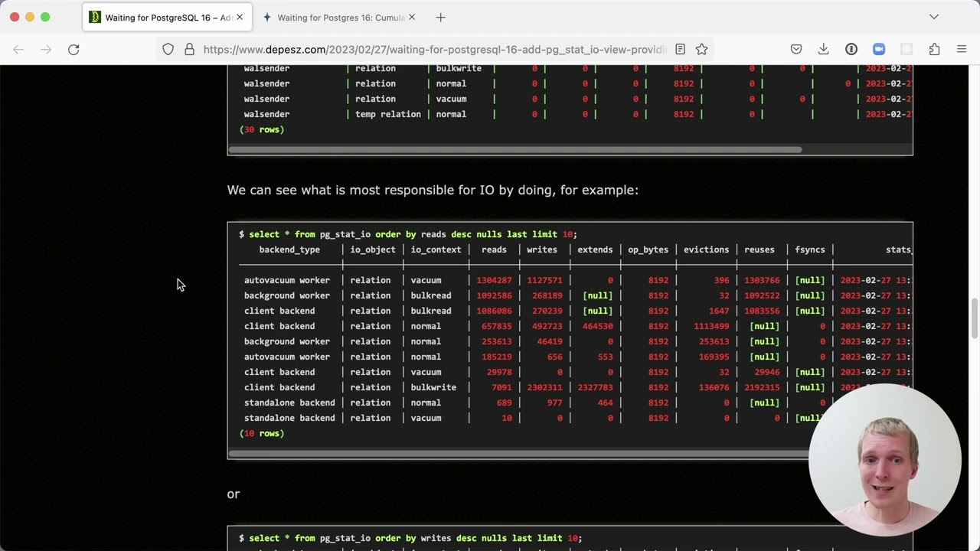Click the writes column header

point(542,249)
